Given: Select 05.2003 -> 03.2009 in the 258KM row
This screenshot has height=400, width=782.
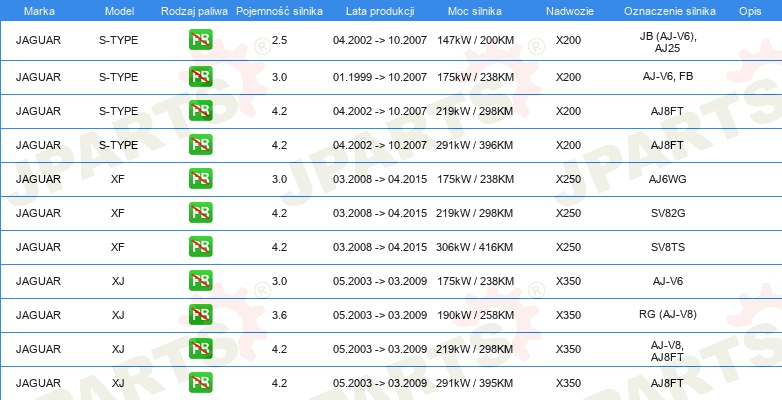Looking at the screenshot, I should 380,315.
